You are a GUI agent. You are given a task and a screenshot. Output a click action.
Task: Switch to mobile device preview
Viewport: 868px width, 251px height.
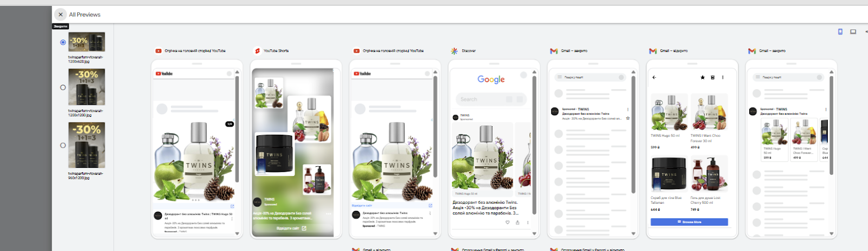840,32
